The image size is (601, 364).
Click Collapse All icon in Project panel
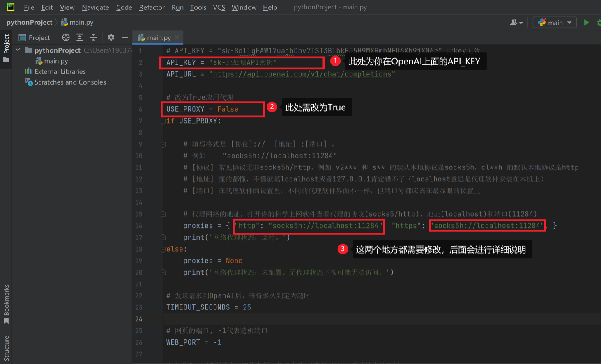[x=94, y=37]
